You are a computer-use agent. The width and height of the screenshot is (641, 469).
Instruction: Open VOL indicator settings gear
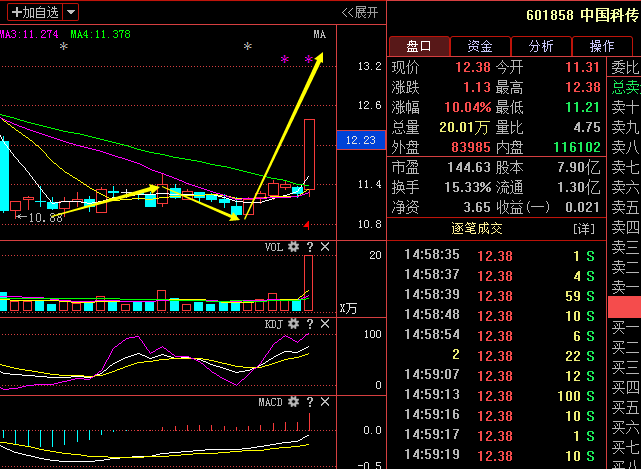click(x=293, y=247)
